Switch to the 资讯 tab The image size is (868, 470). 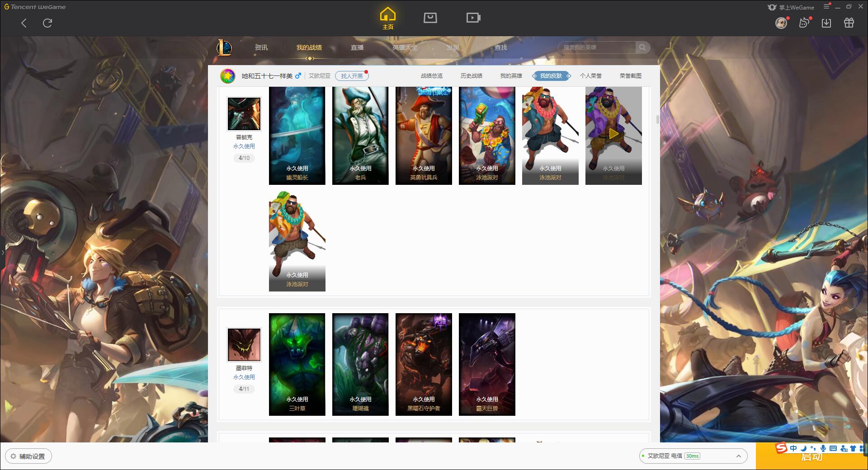(261, 47)
